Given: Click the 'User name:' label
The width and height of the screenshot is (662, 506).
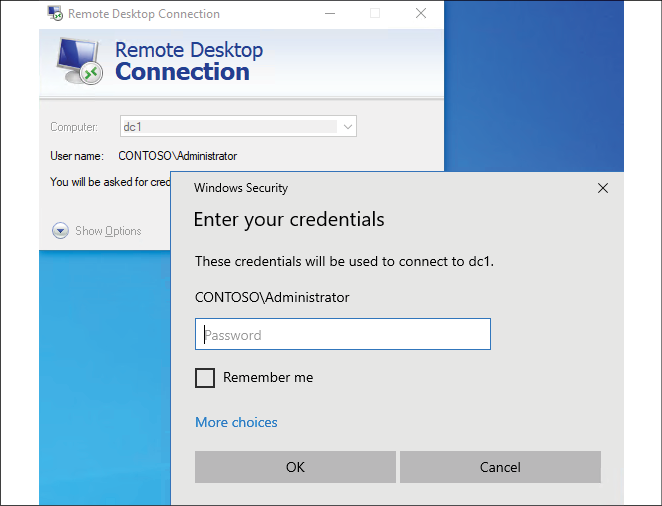Looking at the screenshot, I should (x=77, y=156).
